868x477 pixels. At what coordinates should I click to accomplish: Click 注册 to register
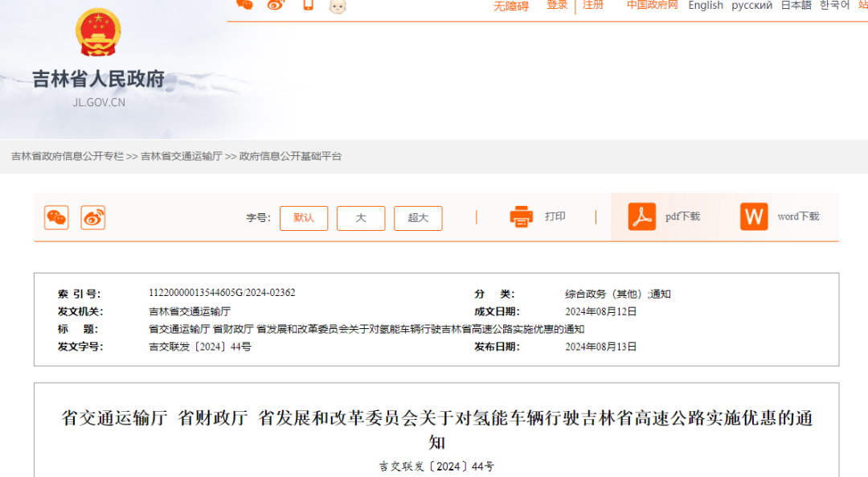tap(593, 5)
